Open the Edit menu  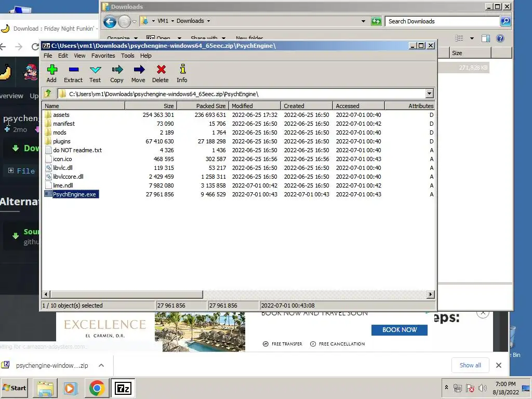point(63,56)
